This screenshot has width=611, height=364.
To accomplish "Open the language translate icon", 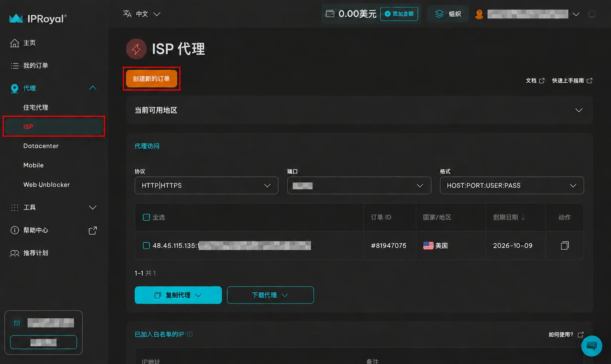I will [127, 14].
